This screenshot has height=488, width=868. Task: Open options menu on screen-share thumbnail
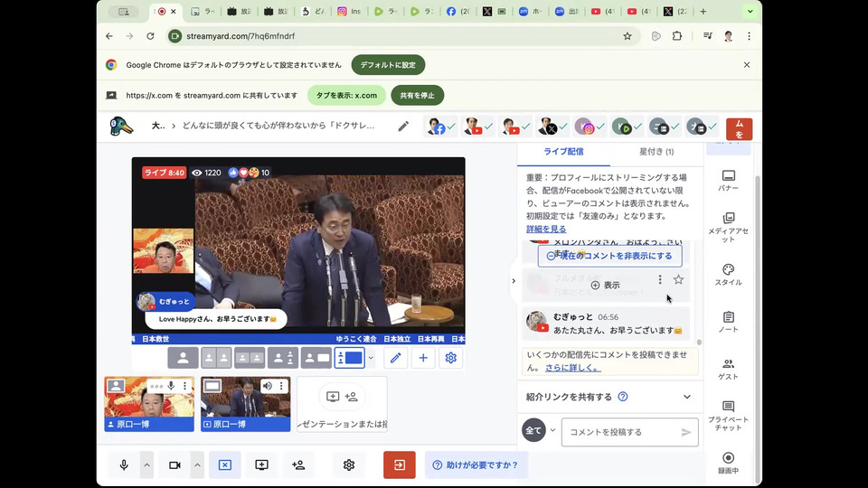(x=281, y=386)
